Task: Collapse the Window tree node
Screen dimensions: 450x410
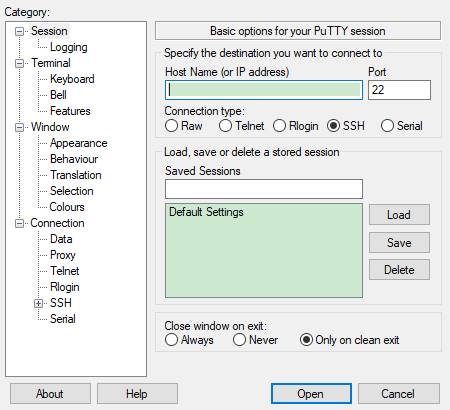Action: tap(20, 127)
